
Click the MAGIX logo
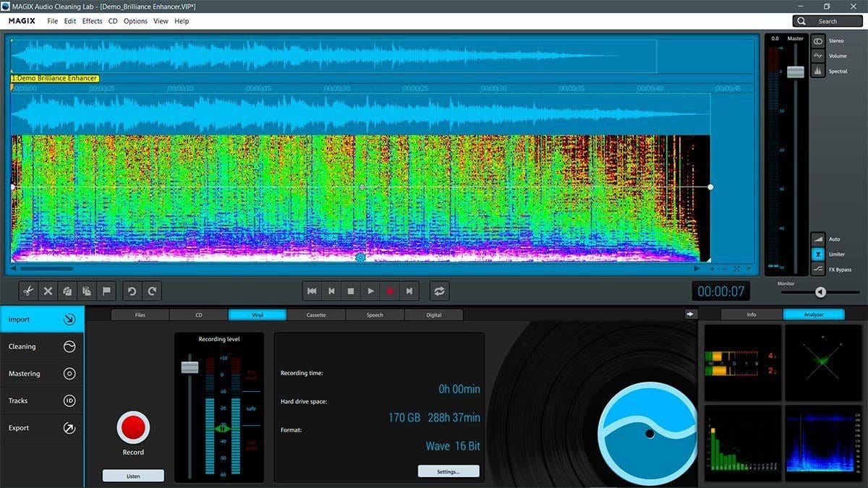click(23, 21)
